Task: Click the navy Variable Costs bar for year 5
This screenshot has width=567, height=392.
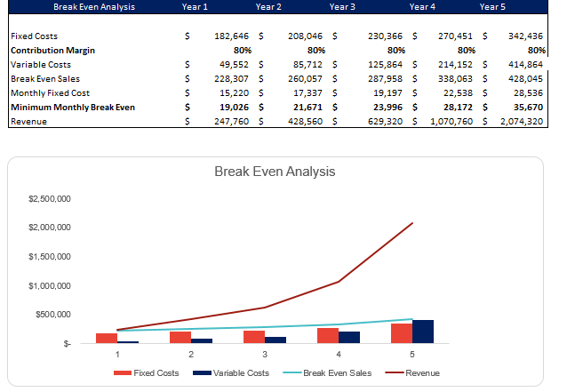Action: (x=423, y=332)
